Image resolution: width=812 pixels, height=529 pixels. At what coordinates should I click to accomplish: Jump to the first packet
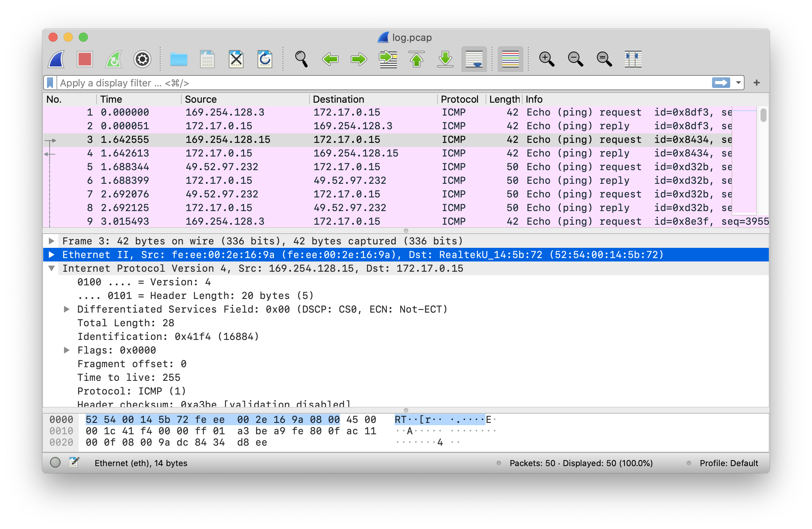pos(416,59)
